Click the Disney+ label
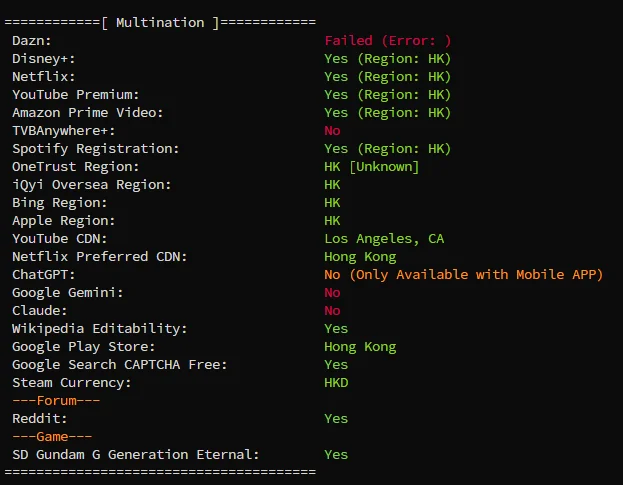 [x=44, y=59]
